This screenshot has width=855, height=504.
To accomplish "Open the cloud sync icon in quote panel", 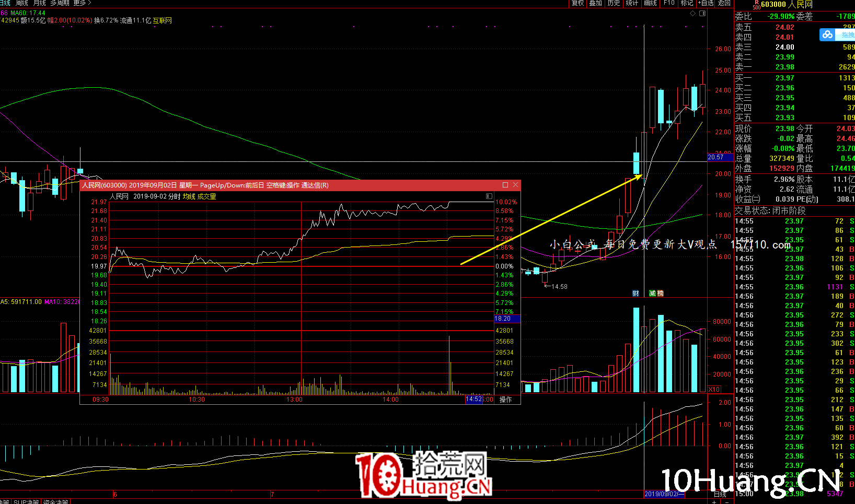I will click(827, 34).
